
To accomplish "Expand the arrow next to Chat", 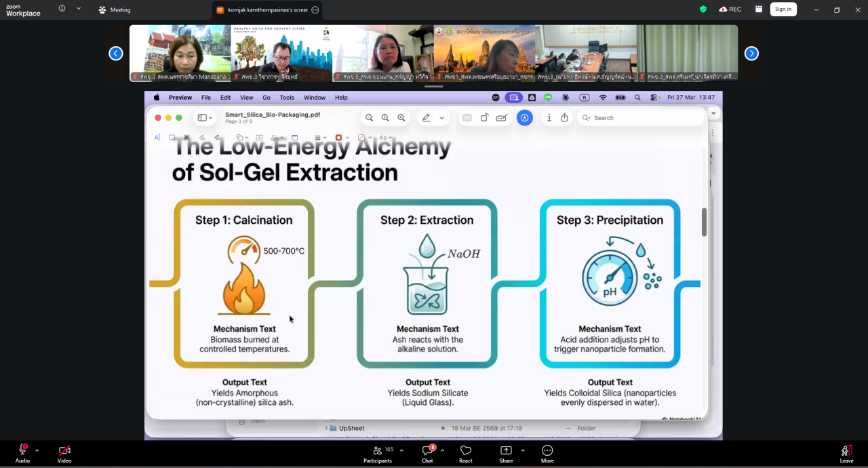I will [x=442, y=450].
